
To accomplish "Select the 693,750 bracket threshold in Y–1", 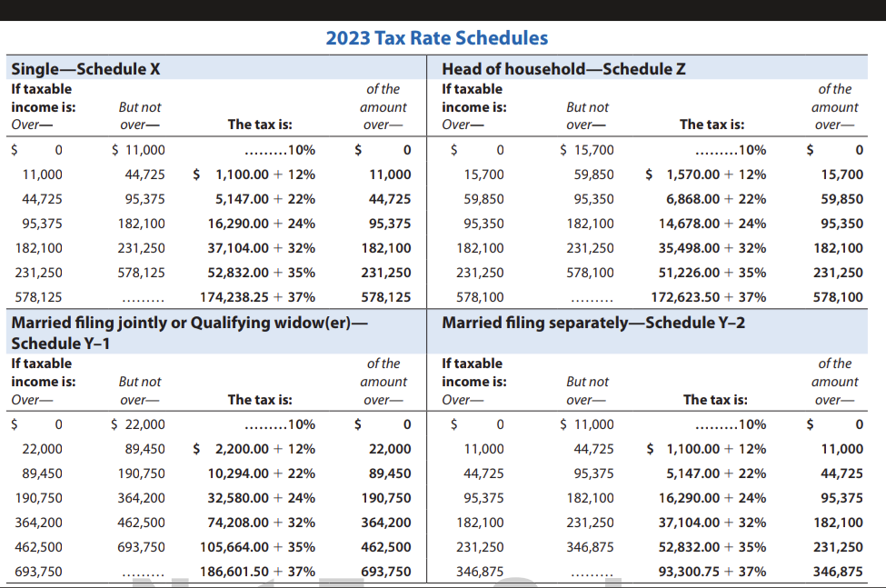I will point(39,572).
